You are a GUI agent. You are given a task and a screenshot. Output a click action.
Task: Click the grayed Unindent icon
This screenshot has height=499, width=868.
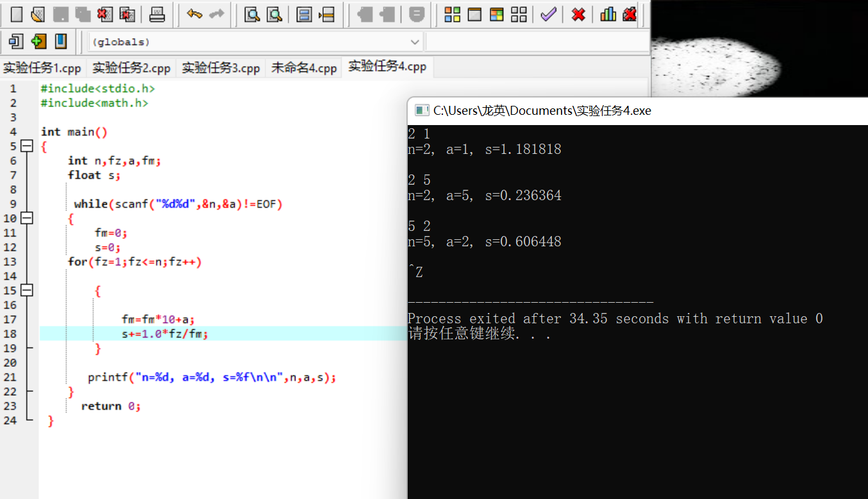coord(387,14)
